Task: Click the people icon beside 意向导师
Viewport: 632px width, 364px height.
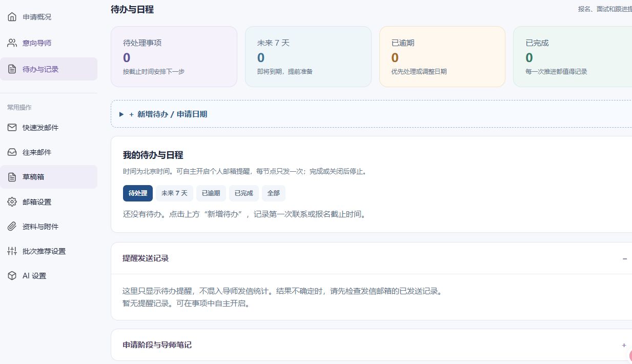Action: 12,43
